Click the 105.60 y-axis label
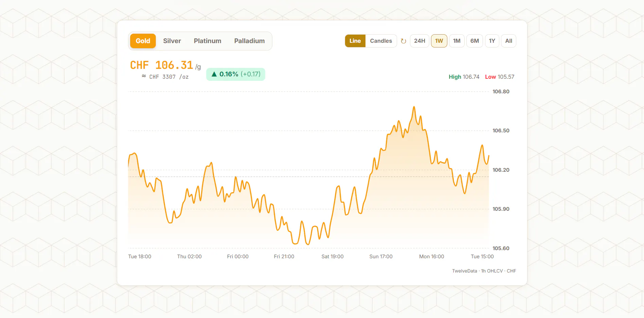 click(x=501, y=248)
